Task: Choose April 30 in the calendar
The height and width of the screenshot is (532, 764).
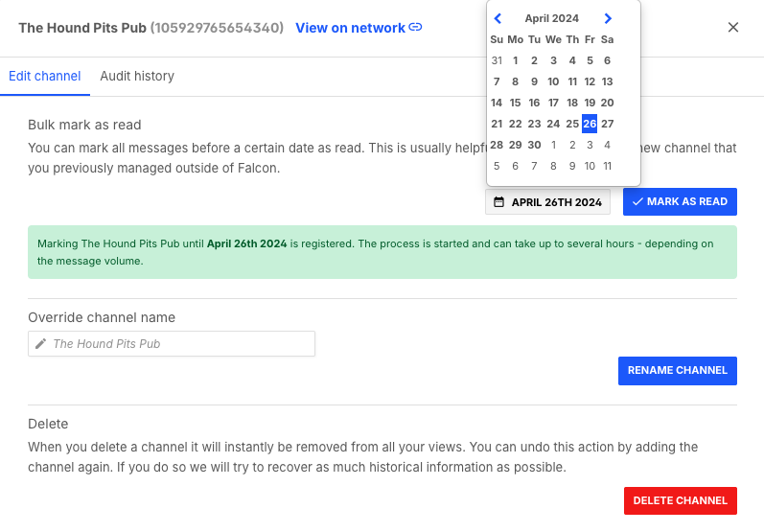Action: tap(534, 145)
